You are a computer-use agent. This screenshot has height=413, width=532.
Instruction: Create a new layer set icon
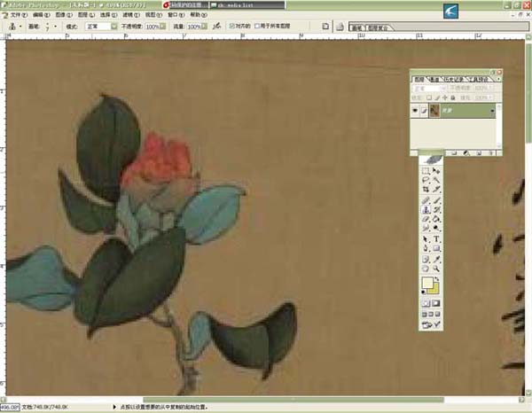[454, 153]
